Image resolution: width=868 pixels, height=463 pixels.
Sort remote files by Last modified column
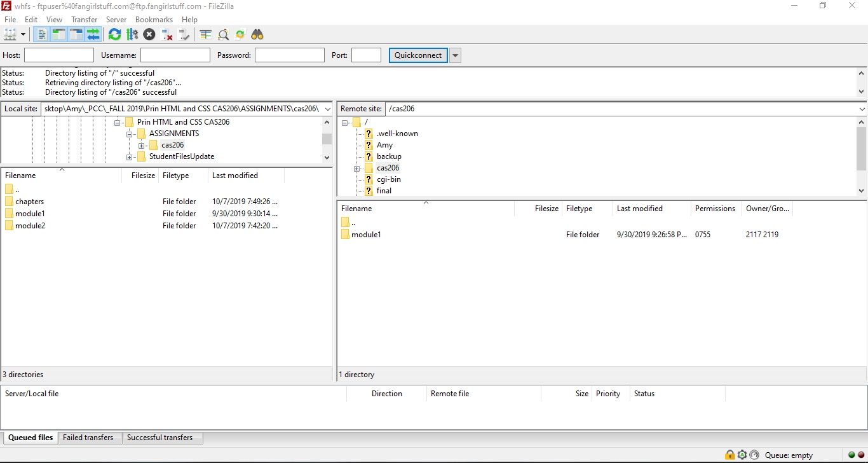click(639, 209)
